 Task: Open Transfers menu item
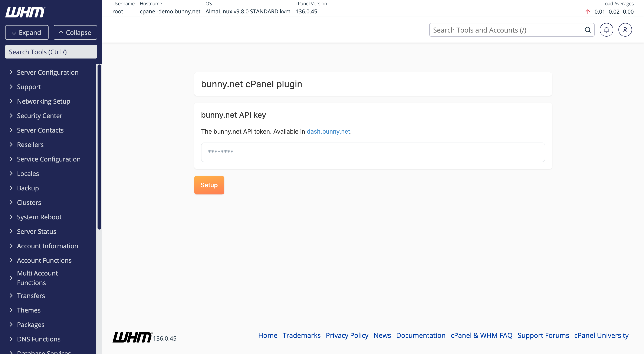(31, 295)
